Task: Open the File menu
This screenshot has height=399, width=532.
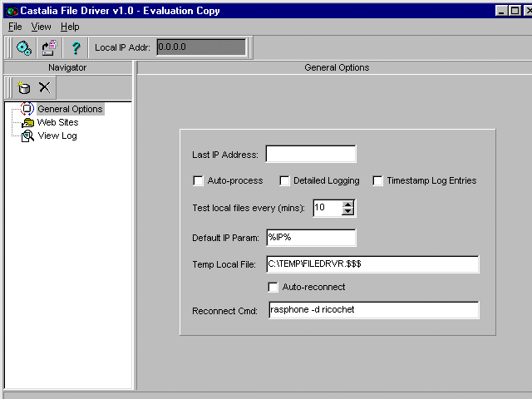Action: click(x=15, y=27)
